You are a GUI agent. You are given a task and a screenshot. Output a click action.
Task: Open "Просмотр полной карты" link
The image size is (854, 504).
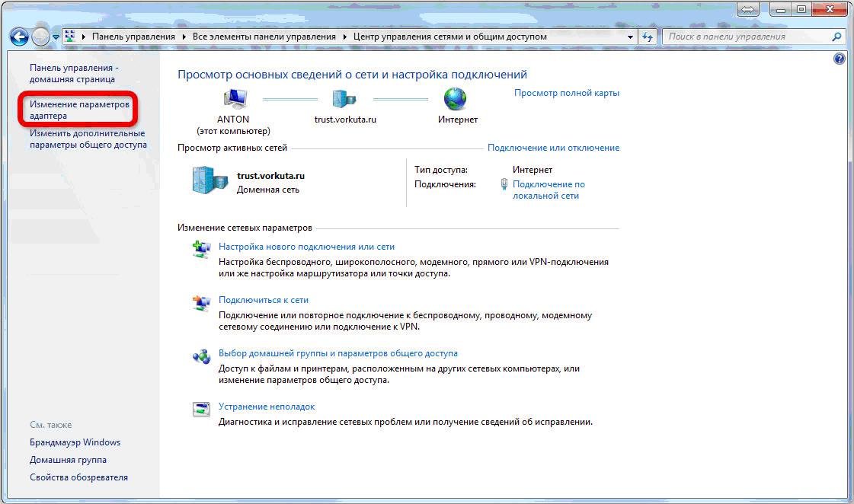(x=567, y=93)
